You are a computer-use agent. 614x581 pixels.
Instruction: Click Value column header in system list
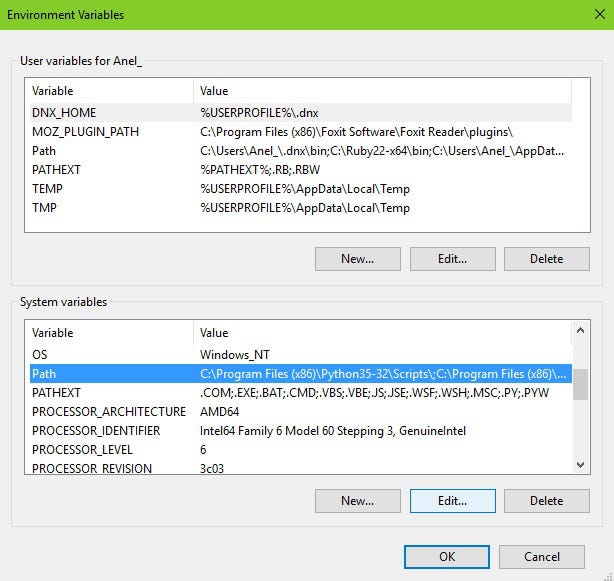pyautogui.click(x=383, y=333)
